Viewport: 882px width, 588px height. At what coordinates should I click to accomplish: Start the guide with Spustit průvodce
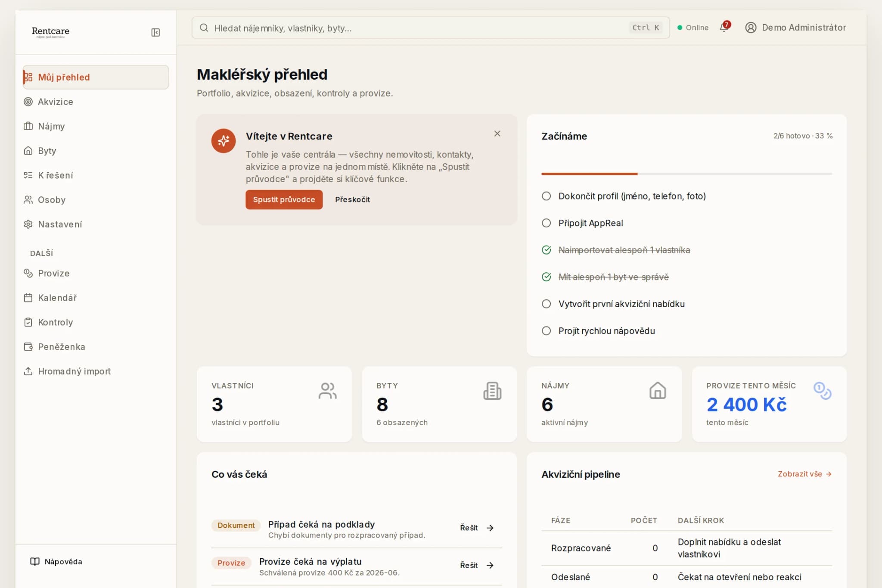[284, 199]
